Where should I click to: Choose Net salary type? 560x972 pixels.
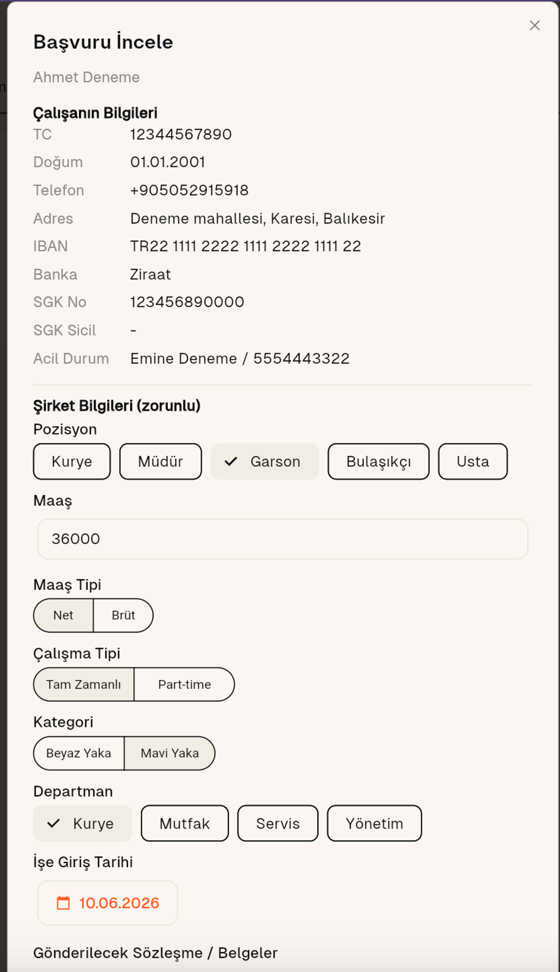[x=63, y=615]
